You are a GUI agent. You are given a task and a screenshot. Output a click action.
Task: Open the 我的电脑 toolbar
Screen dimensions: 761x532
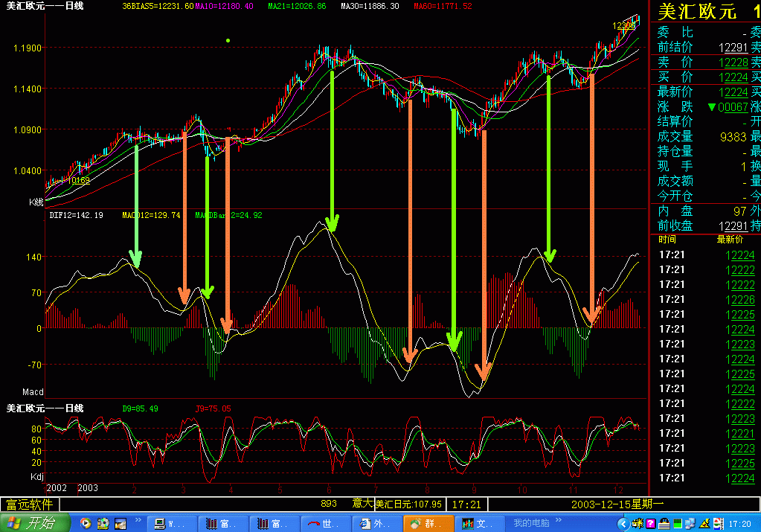point(531,523)
